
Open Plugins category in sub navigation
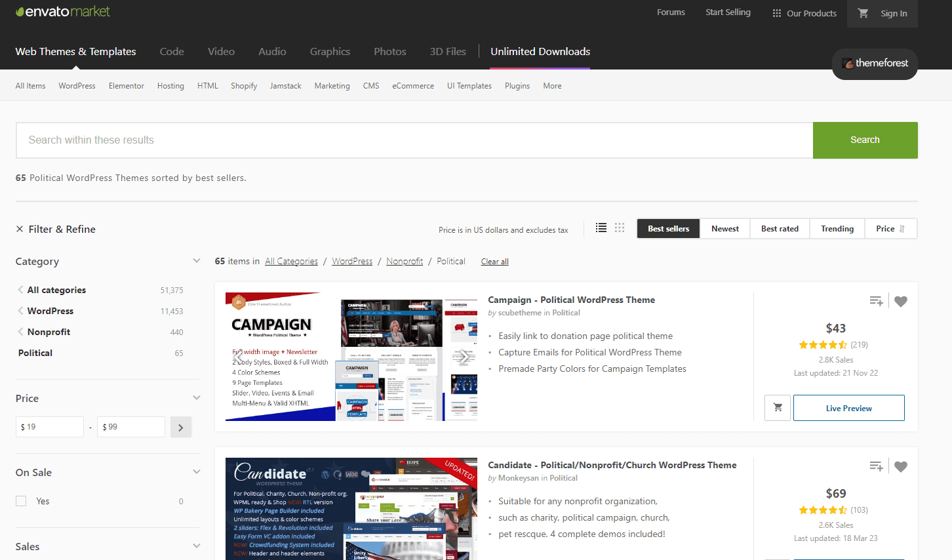[x=517, y=86]
